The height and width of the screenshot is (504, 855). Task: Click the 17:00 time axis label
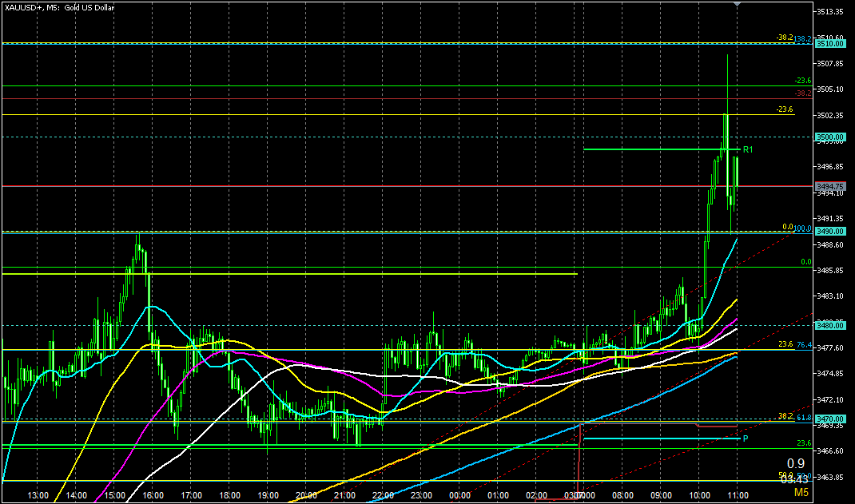tap(192, 495)
